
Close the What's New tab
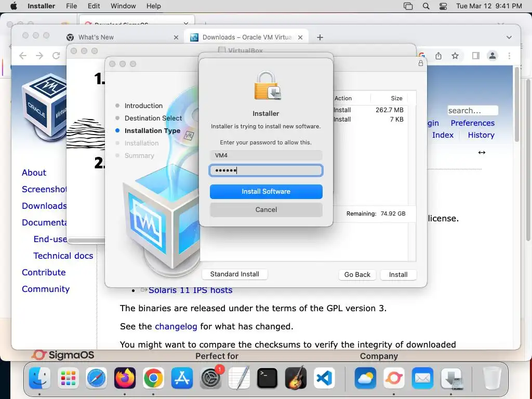pos(176,37)
